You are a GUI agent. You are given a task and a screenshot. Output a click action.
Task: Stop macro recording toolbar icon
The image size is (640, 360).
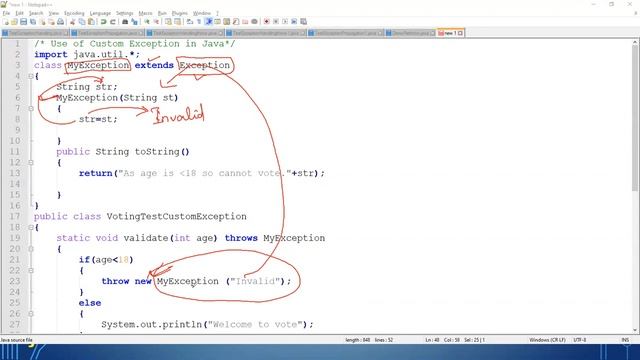pos(276,21)
